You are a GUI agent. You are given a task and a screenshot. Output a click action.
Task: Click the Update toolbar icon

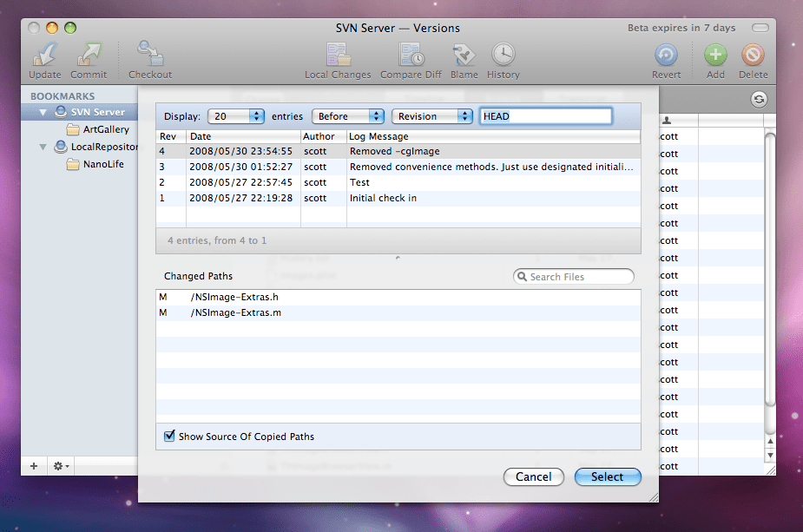point(45,56)
